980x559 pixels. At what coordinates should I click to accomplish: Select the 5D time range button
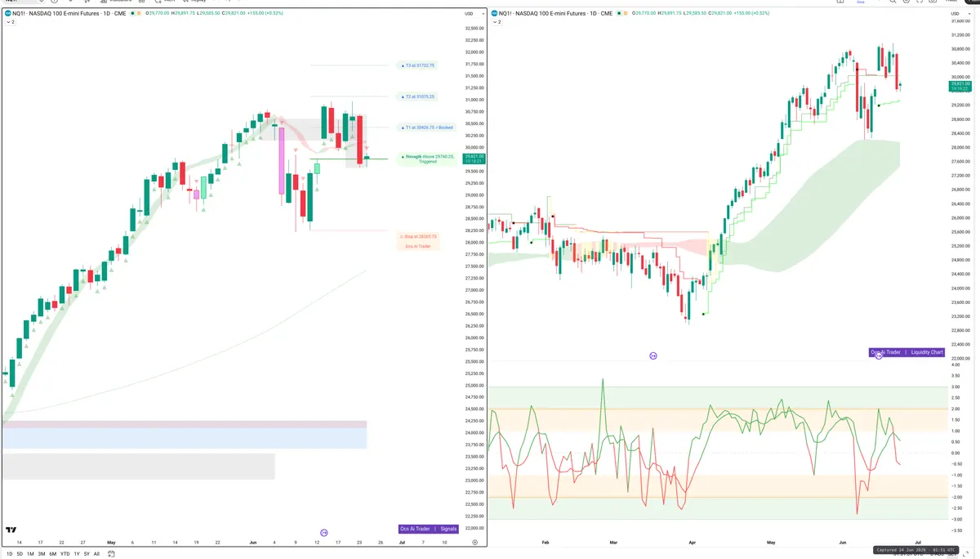pyautogui.click(x=20, y=554)
